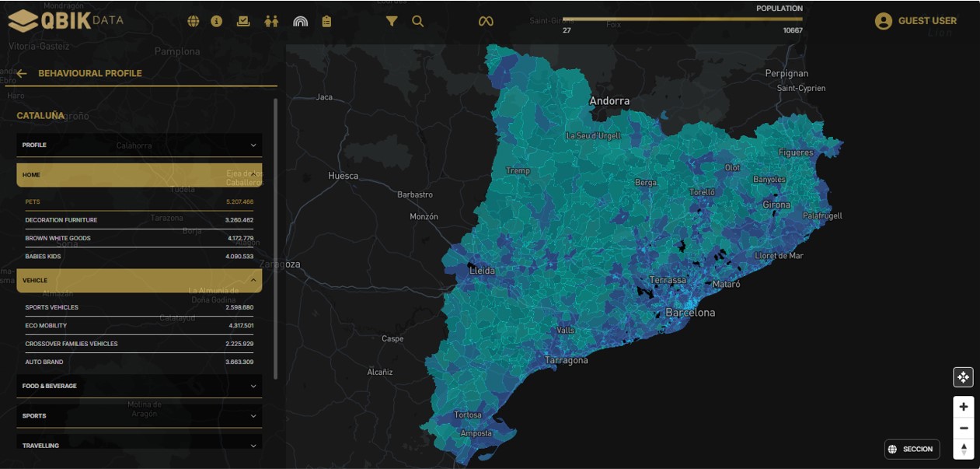Click the funnel filter icon
This screenshot has width=980, height=469.
392,21
